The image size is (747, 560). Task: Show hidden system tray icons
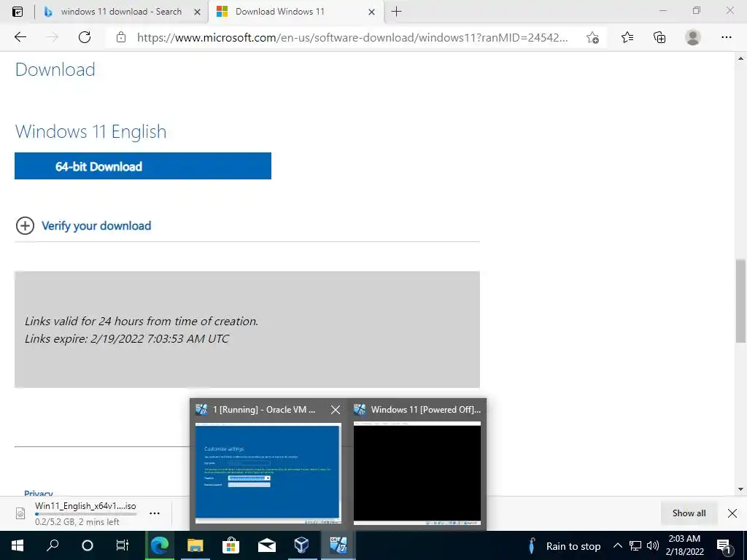tap(617, 545)
